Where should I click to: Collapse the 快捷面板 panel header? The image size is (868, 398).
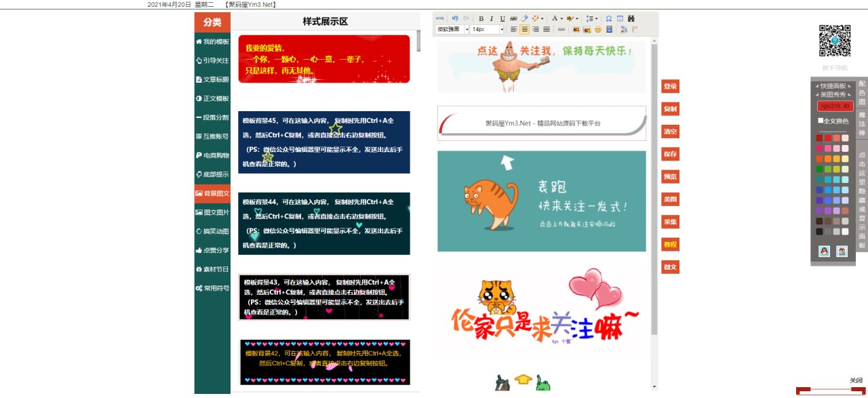[833, 86]
